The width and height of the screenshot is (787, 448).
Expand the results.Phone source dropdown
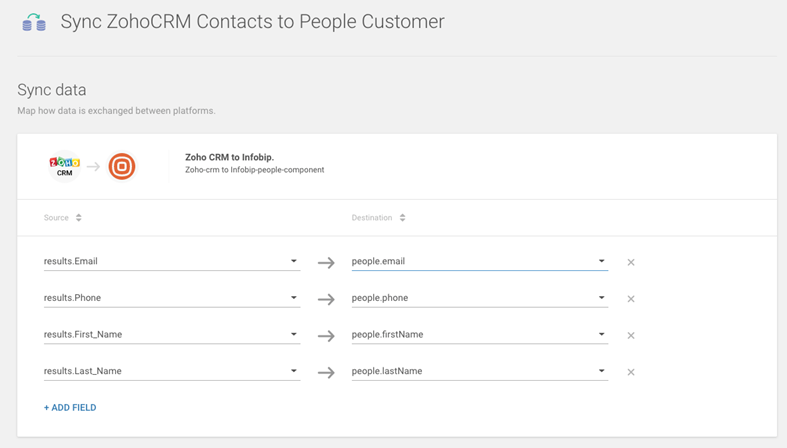293,298
